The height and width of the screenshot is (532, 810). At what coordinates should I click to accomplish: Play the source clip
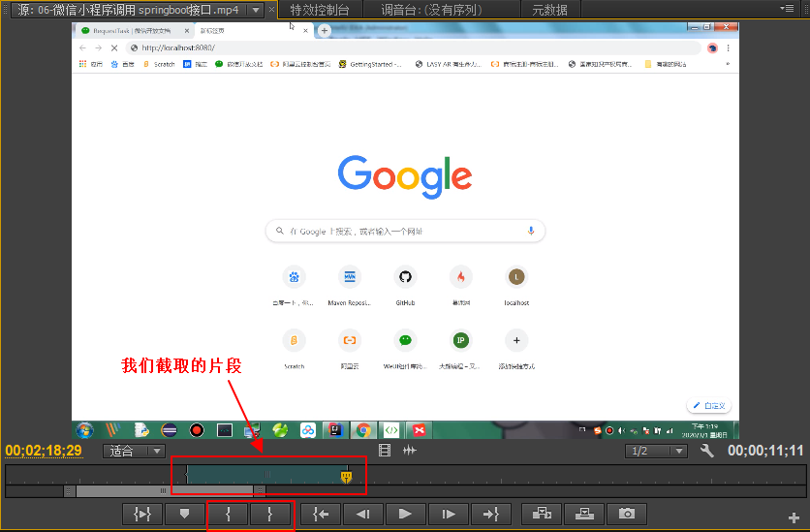coord(406,514)
